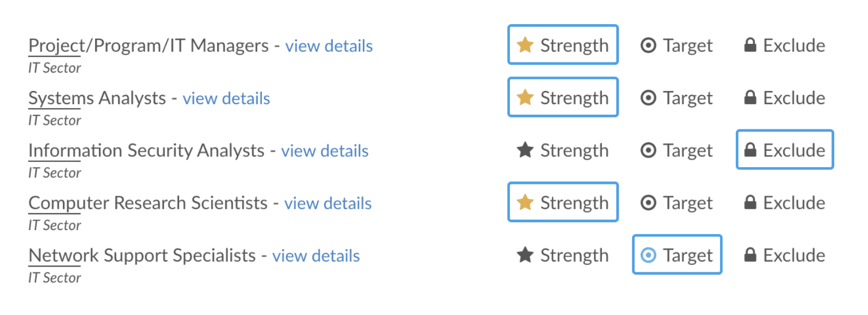Exclude Project/Program/IT Managers

point(785,46)
